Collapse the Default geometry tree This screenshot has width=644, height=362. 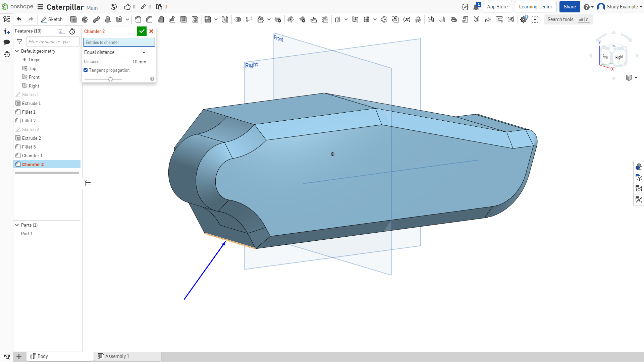17,51
